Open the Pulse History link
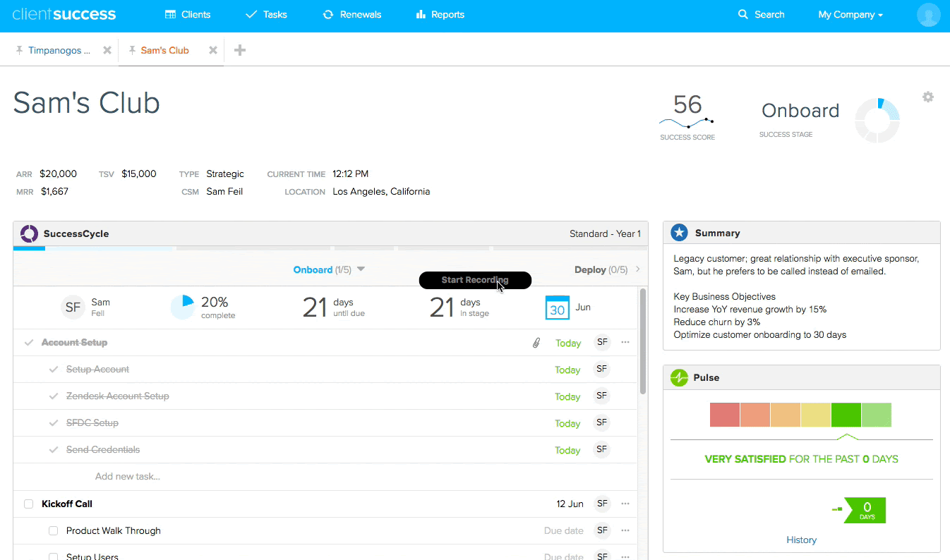Image resolution: width=950 pixels, height=560 pixels. click(x=801, y=540)
